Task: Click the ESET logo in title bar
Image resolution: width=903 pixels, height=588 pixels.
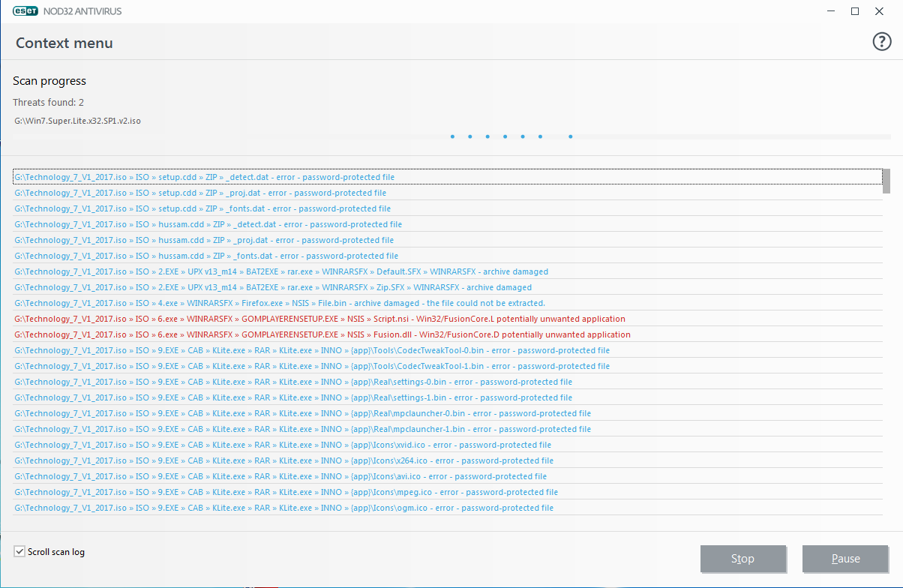Action: (25, 11)
